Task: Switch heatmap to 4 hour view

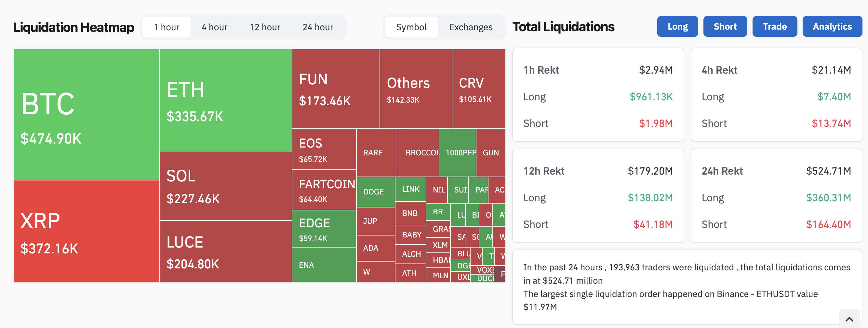Action: tap(214, 27)
